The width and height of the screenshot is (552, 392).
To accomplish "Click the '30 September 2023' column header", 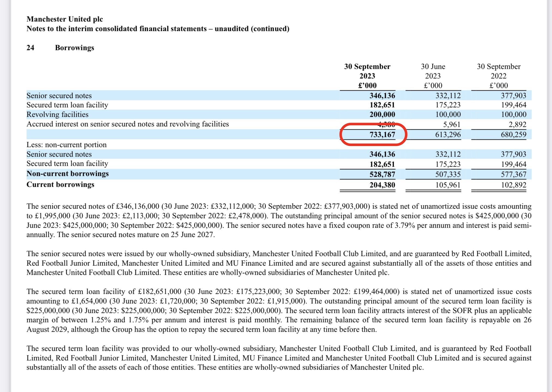I will click(x=367, y=76).
